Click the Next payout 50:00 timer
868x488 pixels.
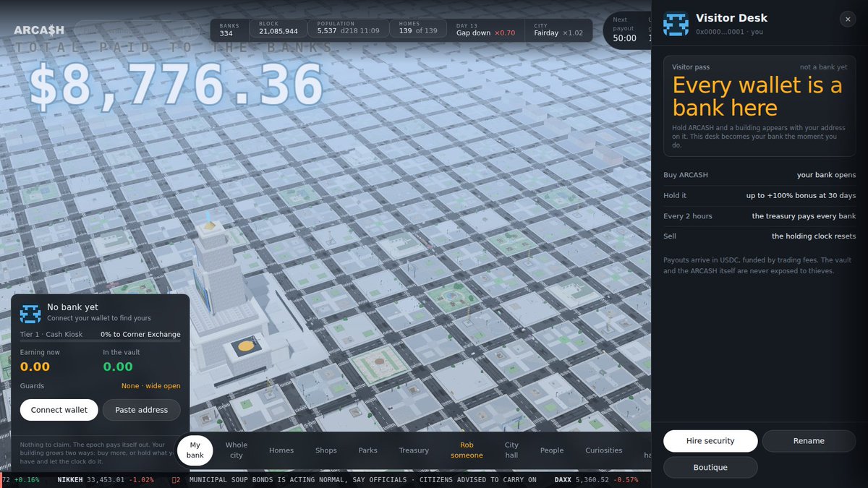click(x=624, y=29)
